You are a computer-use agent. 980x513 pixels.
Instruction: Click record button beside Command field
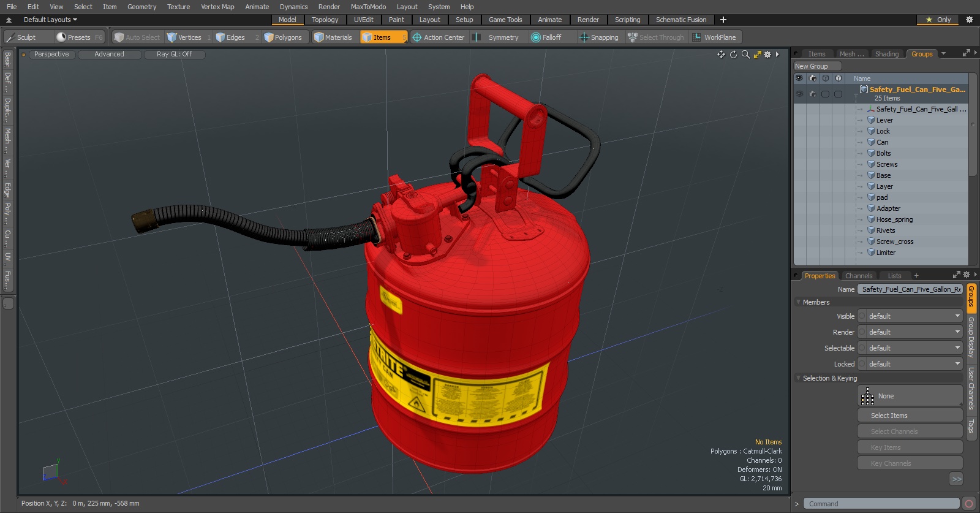point(968,504)
